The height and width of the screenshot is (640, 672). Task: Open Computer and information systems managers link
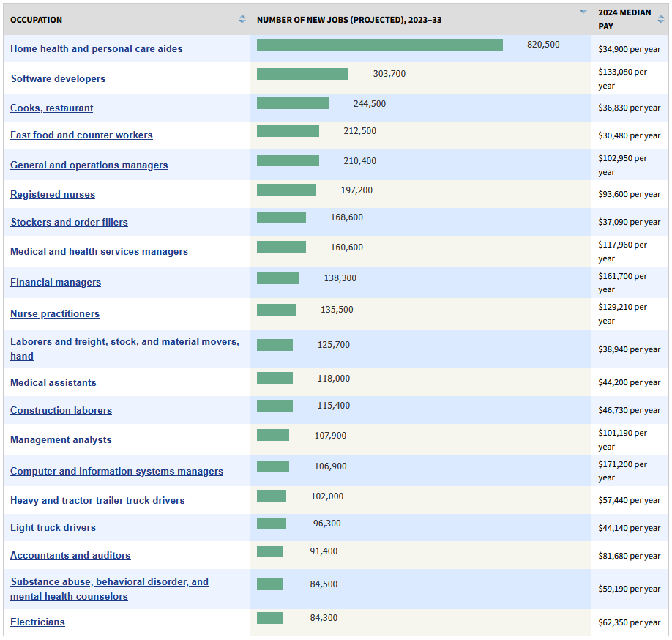[116, 472]
